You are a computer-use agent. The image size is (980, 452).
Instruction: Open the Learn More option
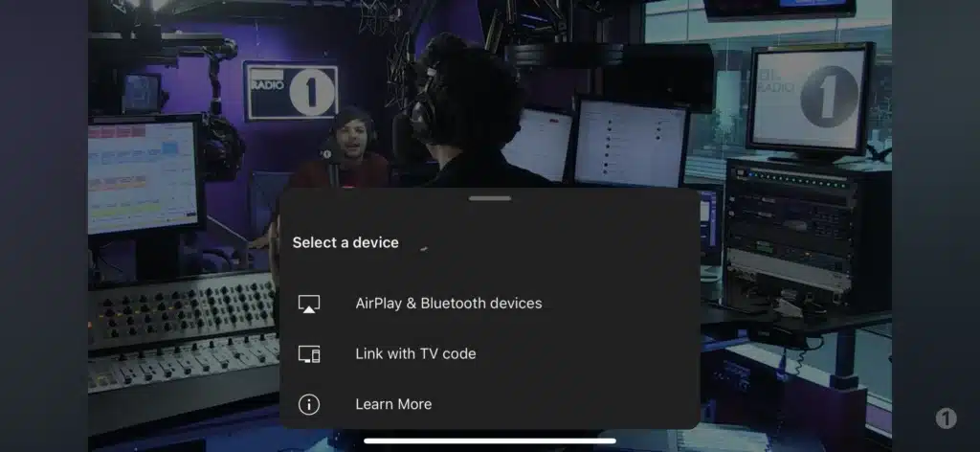tap(490, 404)
